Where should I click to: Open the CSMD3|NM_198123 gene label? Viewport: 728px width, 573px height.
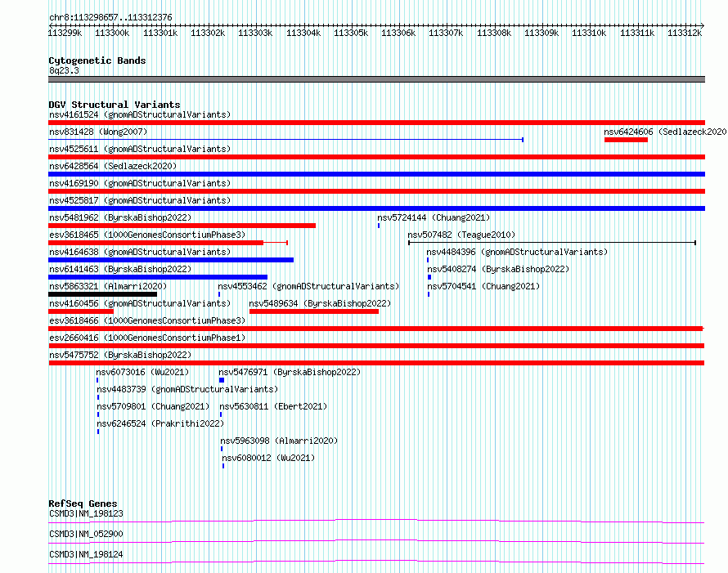(x=86, y=513)
